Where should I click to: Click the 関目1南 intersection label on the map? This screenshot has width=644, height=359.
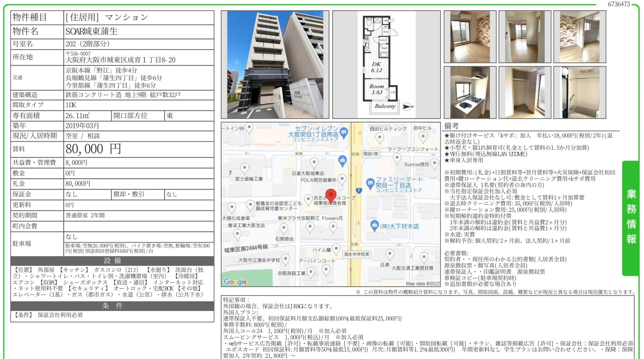point(371,154)
